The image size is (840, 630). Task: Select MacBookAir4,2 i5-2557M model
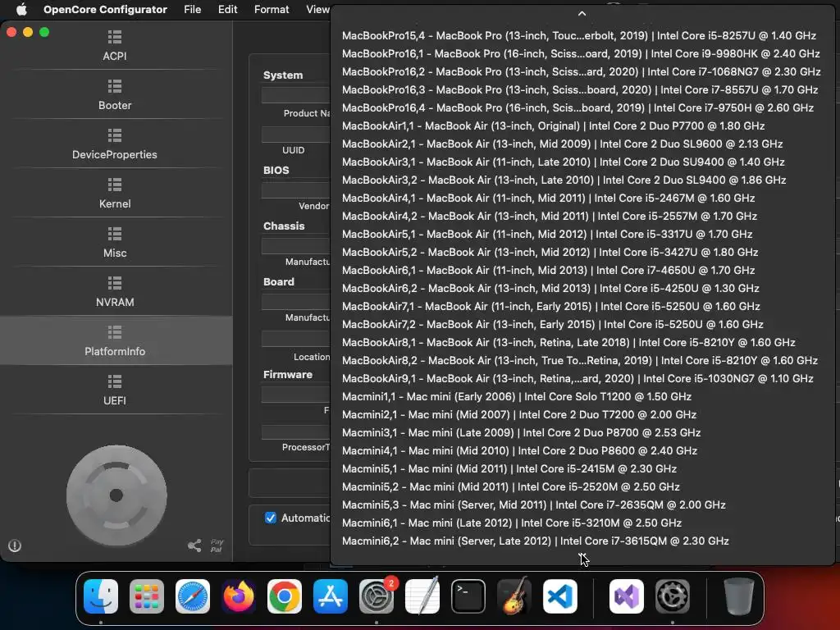[582, 216]
